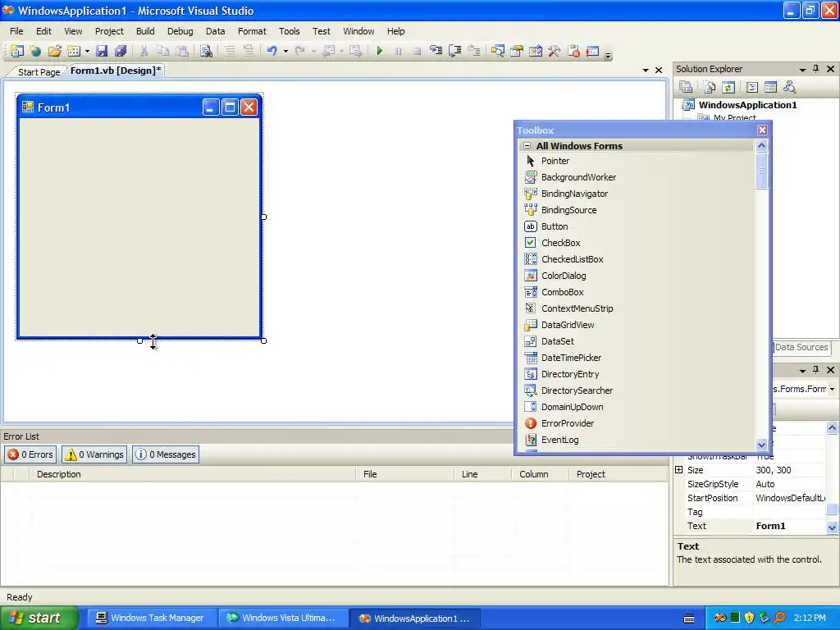Click Properties icon in Solution Explorer toolbar
This screenshot has height=630, width=840.
coord(686,87)
